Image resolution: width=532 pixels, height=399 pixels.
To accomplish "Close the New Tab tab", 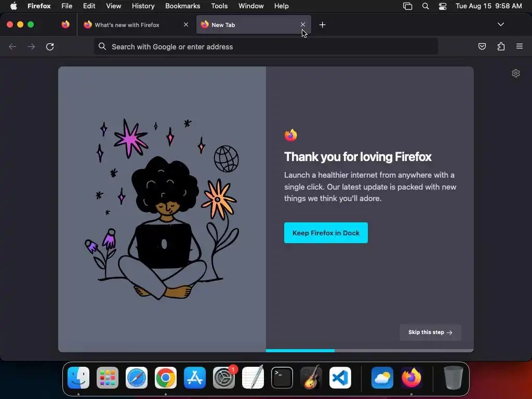I will point(303,24).
